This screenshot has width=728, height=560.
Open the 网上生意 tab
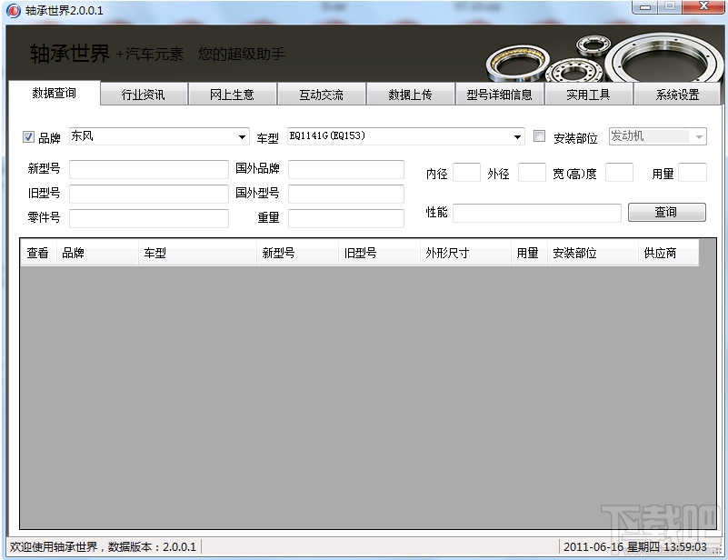pyautogui.click(x=232, y=95)
